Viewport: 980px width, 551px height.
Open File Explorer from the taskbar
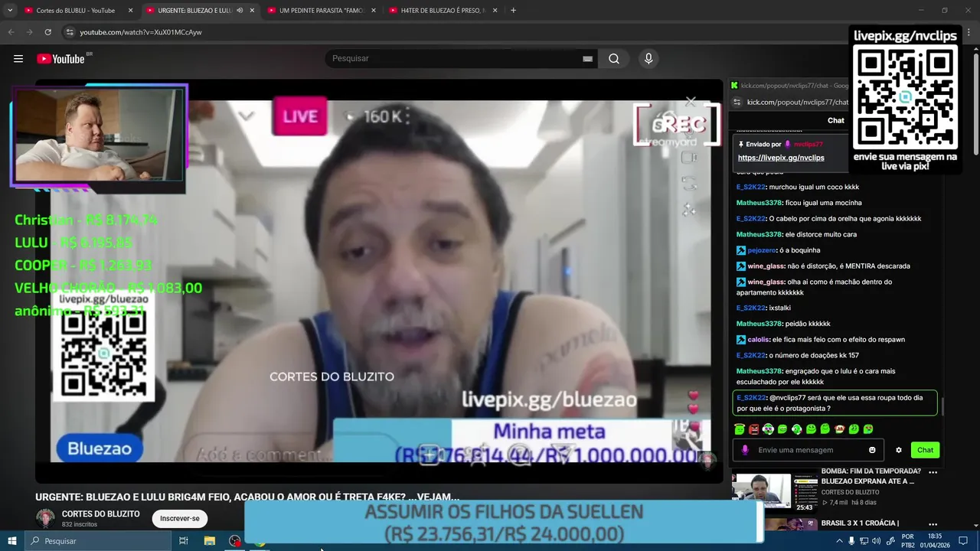click(210, 541)
